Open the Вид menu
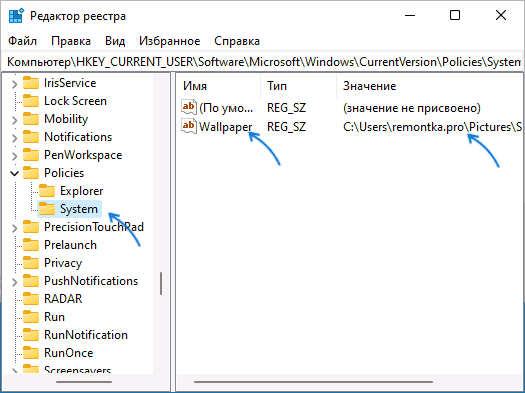This screenshot has height=393, width=525. 115,41
